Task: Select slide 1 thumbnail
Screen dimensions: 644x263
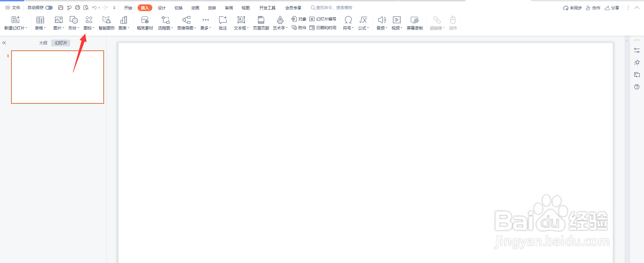Action: click(58, 77)
